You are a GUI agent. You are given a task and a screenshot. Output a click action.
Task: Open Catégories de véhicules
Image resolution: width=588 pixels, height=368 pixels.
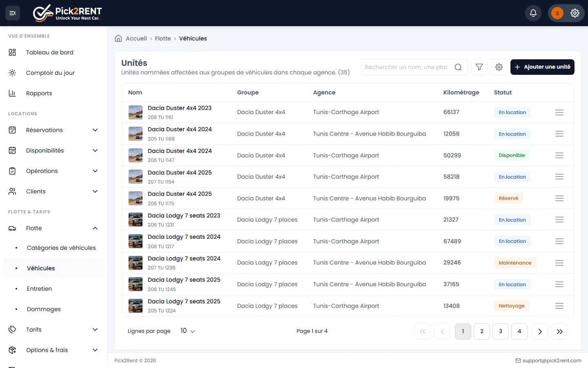(x=54, y=248)
